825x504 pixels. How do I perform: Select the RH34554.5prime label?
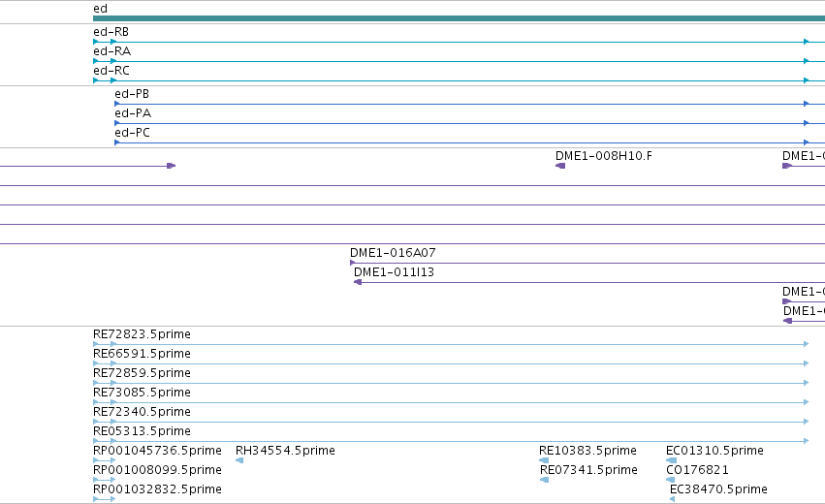pyautogui.click(x=285, y=451)
